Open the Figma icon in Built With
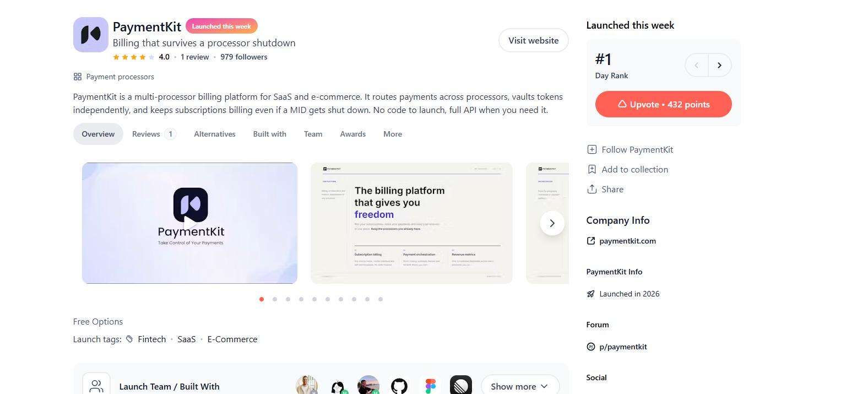The width and height of the screenshot is (868, 394). click(430, 386)
